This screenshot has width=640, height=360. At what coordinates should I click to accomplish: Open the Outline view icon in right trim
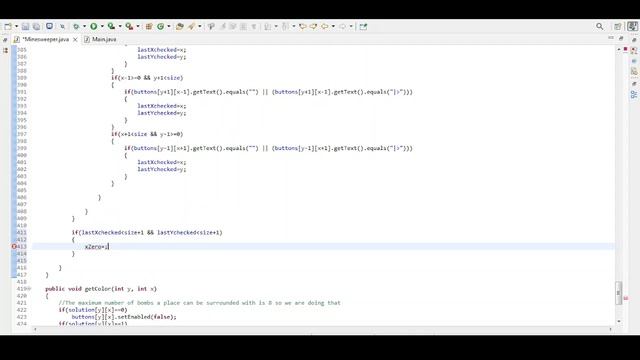[x=634, y=94]
